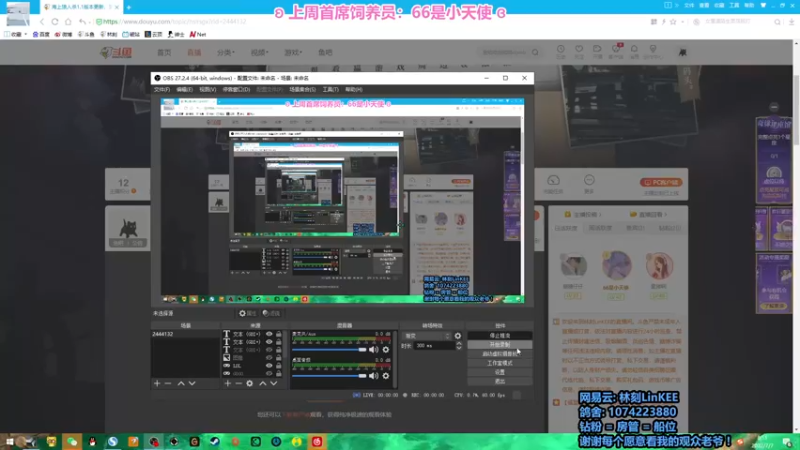The width and height of the screenshot is (800, 450).
Task: Expand Douyu 分类 dropdown
Action: click(x=226, y=52)
